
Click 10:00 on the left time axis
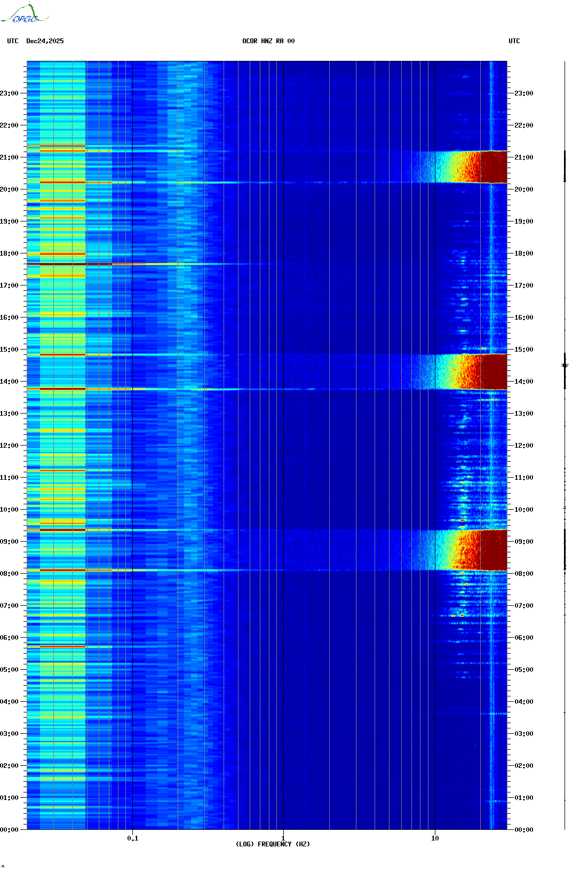click(9, 510)
